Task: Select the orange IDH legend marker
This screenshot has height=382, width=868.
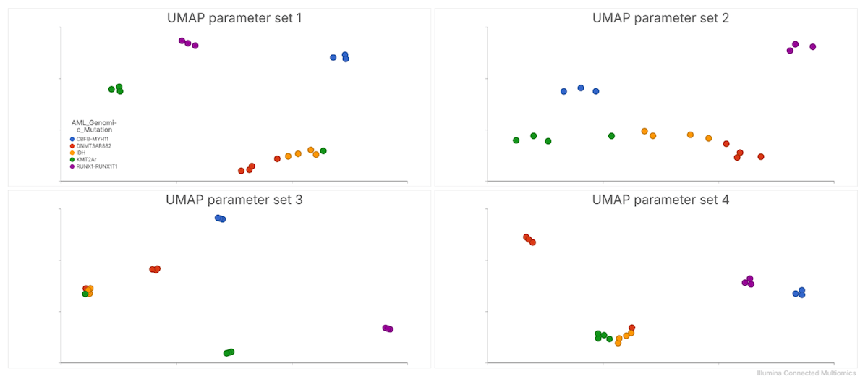Action: [x=72, y=153]
